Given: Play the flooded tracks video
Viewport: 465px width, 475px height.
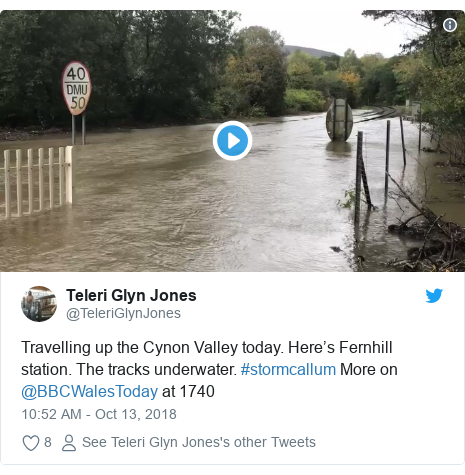Looking at the screenshot, I should [x=232, y=141].
